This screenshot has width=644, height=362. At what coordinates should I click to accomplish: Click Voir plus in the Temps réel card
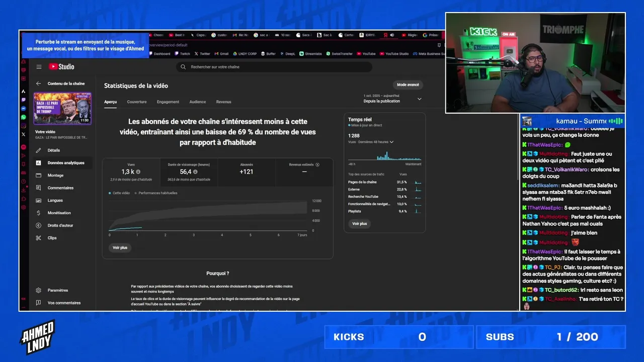(x=360, y=223)
